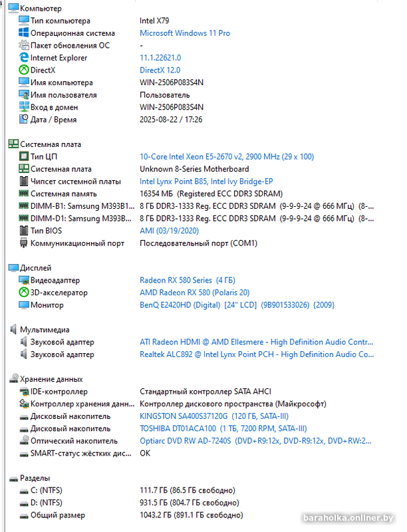The image size is (407, 532).
Task: Click the Intel X79 value
Action: coord(154,21)
